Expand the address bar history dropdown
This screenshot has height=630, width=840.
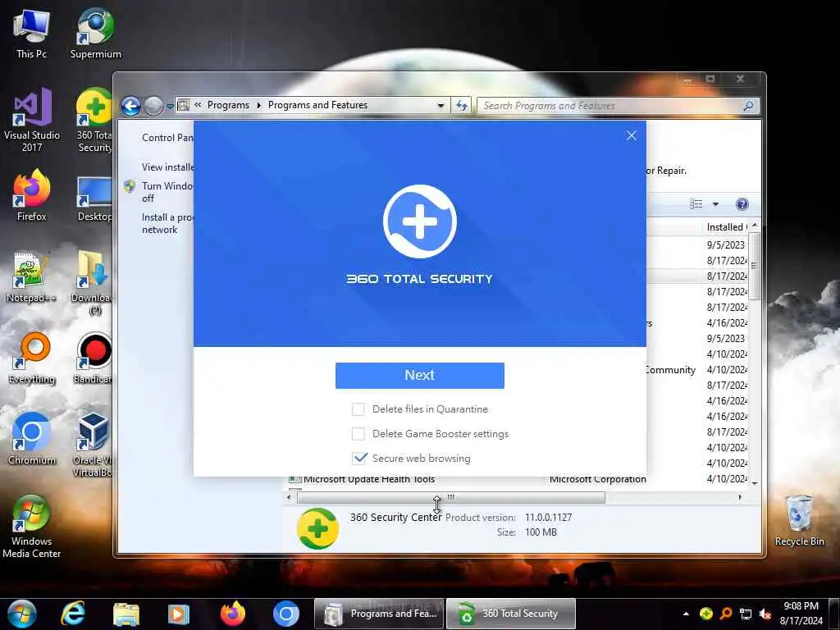[441, 106]
